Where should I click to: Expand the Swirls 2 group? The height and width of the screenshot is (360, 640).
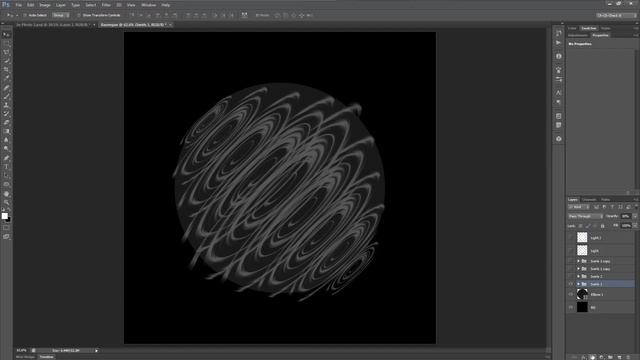tap(578, 276)
